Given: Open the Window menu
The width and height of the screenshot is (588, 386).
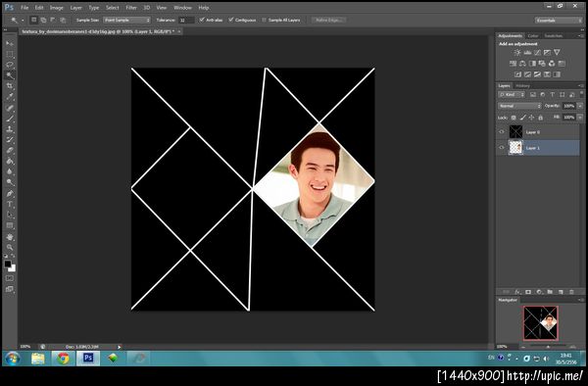Looking at the screenshot, I should [x=182, y=8].
